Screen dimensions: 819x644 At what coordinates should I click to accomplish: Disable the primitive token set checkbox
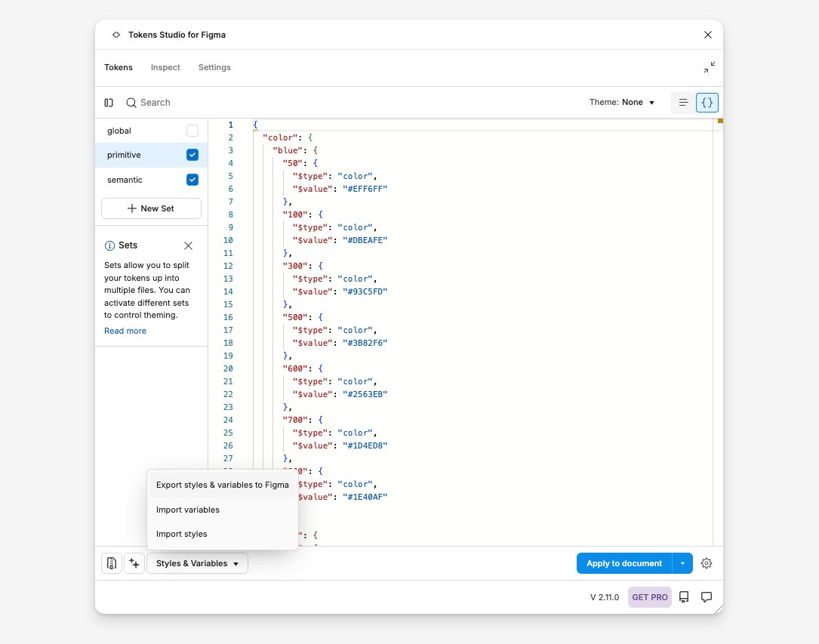(192, 154)
